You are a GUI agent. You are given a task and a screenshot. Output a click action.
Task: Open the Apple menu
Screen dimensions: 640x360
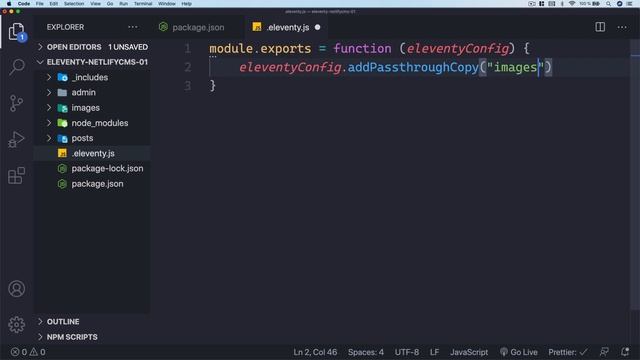point(9,4)
